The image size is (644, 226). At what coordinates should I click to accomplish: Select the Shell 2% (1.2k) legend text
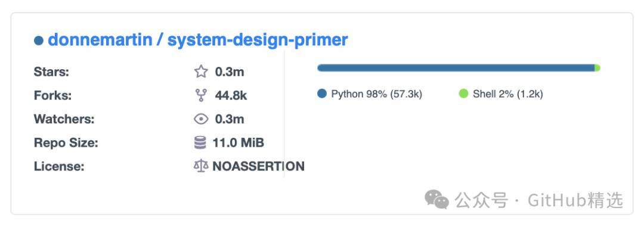(507, 94)
